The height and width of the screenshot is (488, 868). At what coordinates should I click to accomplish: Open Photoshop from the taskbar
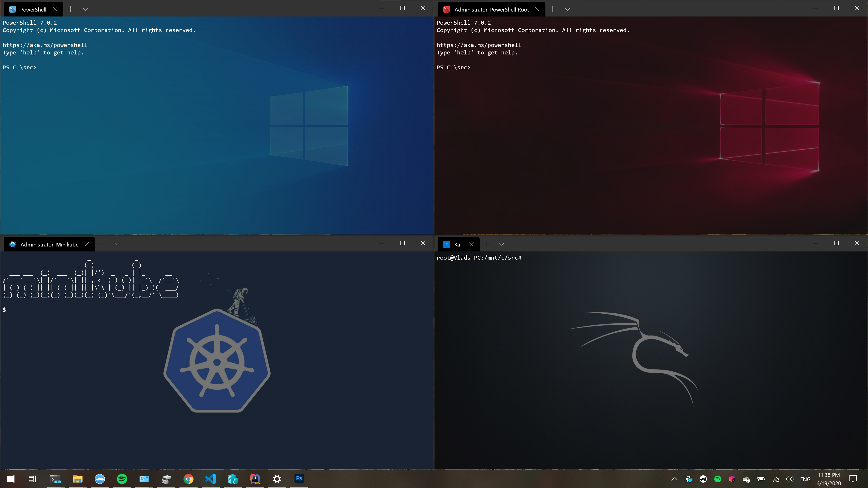pos(299,479)
